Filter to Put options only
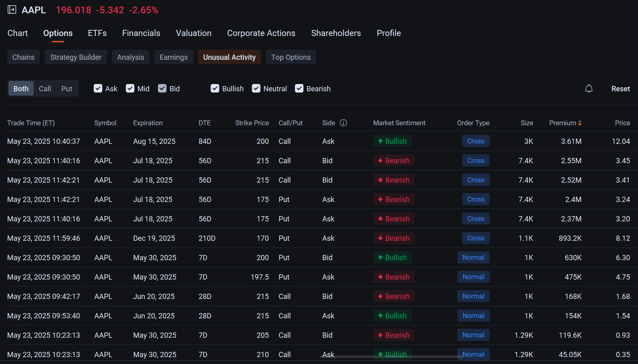The image size is (638, 364). [67, 88]
